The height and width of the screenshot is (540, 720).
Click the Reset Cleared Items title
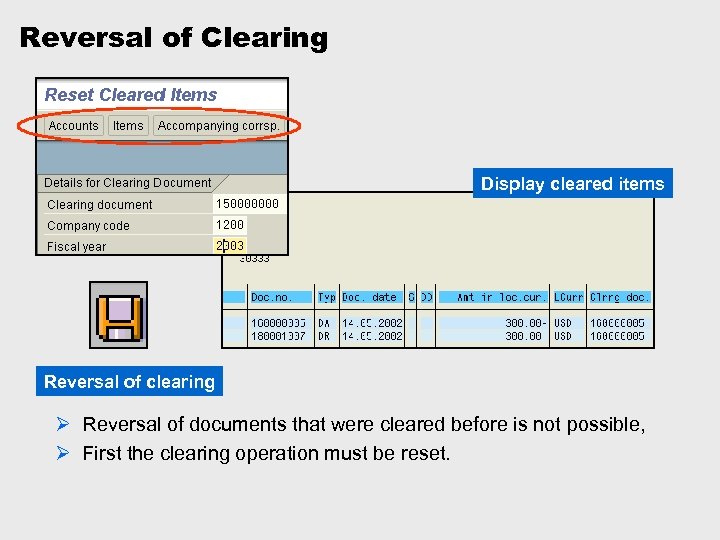(131, 95)
